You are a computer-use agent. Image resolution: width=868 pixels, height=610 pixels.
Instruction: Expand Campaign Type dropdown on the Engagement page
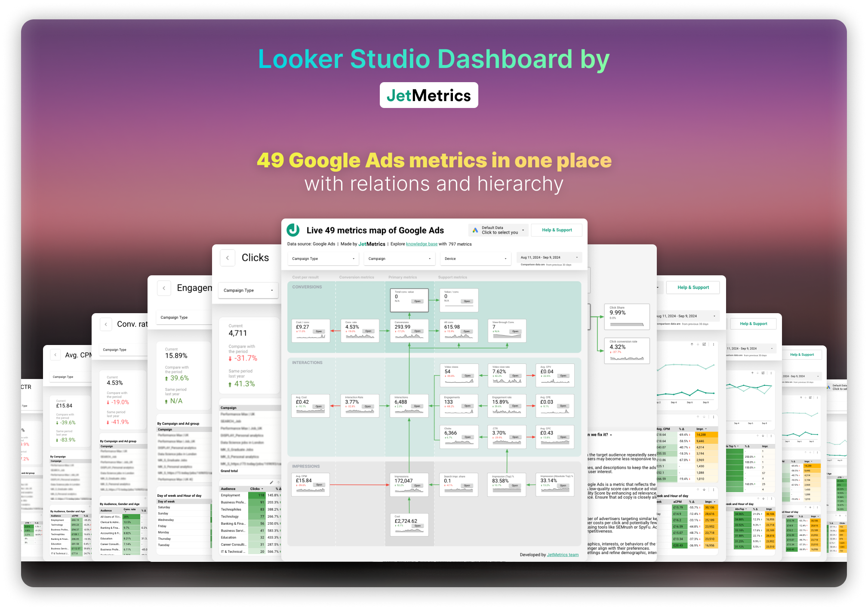(x=184, y=317)
